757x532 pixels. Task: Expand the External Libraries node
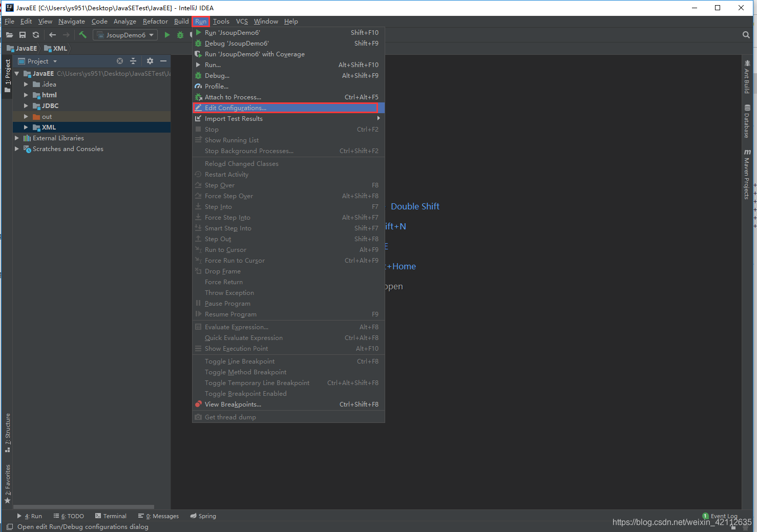tap(17, 138)
